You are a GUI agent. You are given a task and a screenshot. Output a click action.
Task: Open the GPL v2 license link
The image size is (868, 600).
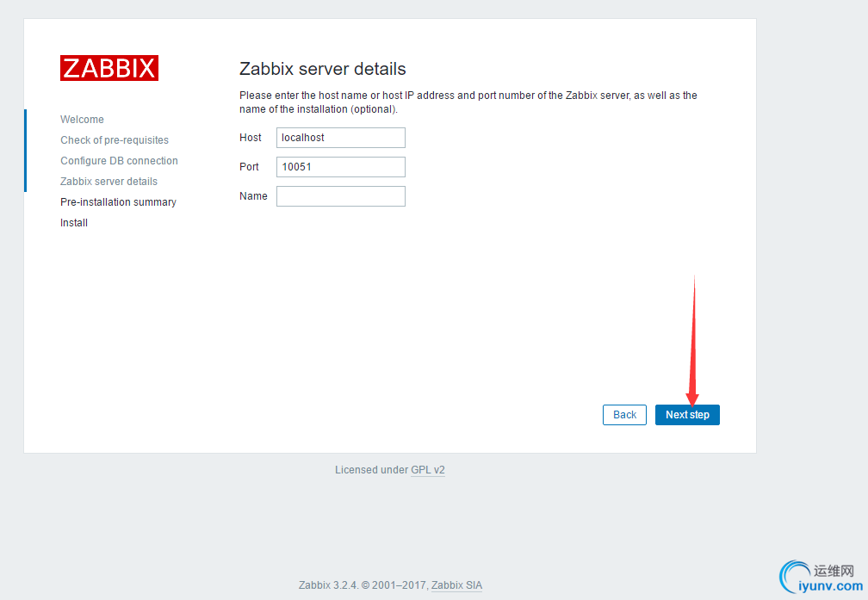pos(428,470)
